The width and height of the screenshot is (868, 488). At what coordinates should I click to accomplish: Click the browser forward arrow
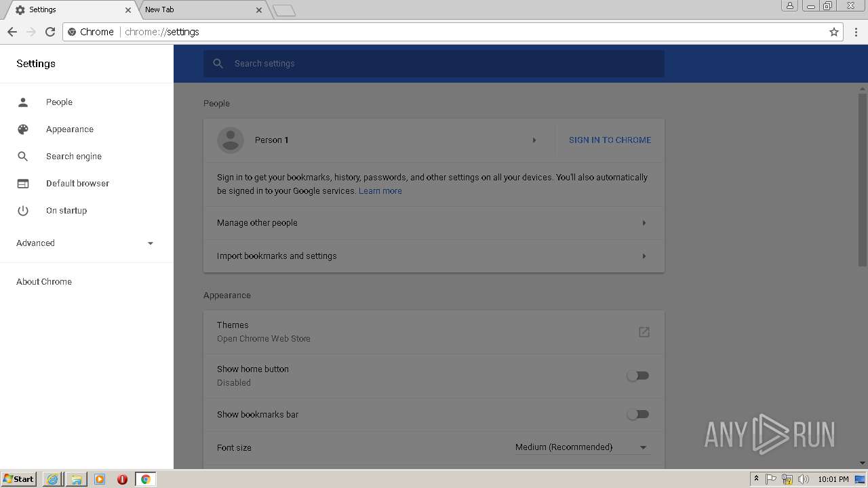pyautogui.click(x=31, y=32)
